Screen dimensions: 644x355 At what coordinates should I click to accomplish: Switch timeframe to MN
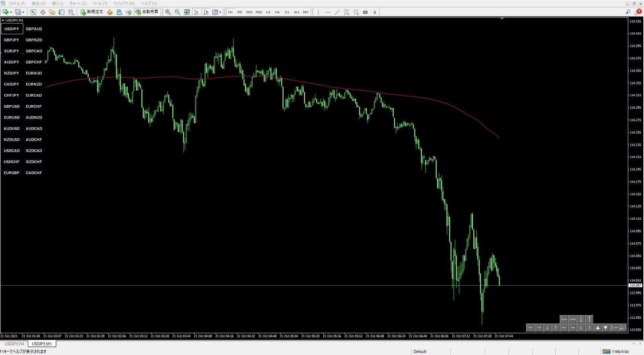point(306,12)
